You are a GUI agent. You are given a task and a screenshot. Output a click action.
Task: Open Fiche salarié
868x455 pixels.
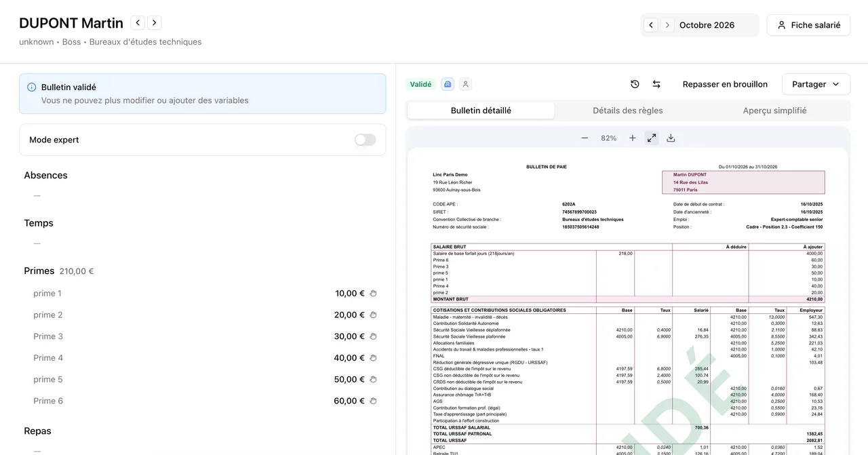(808, 25)
